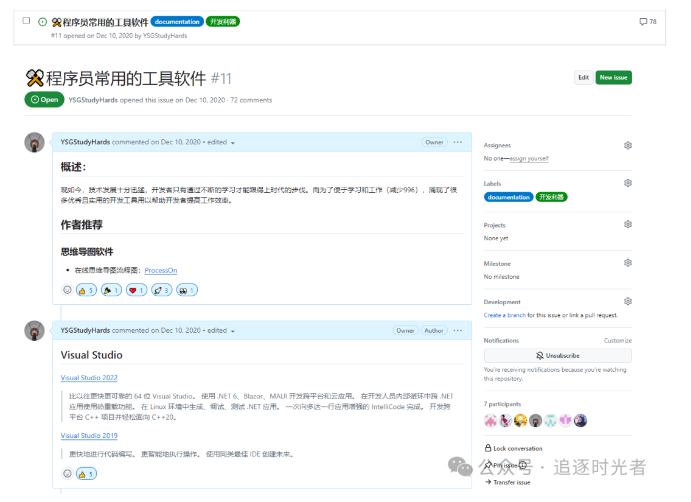Click the 思维导图软件 heading
The image size is (691, 502).
(x=87, y=252)
